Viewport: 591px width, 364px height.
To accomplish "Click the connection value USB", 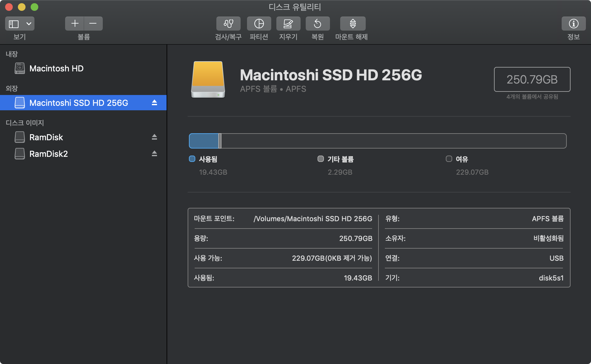I will point(557,258).
